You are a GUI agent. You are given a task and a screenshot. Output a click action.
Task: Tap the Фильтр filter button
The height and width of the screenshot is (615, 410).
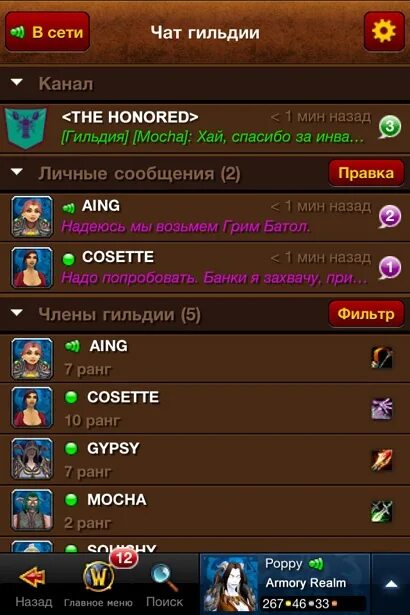[366, 314]
